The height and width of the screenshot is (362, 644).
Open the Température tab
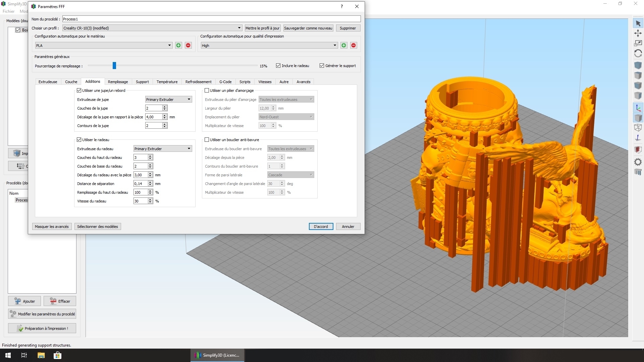click(167, 82)
